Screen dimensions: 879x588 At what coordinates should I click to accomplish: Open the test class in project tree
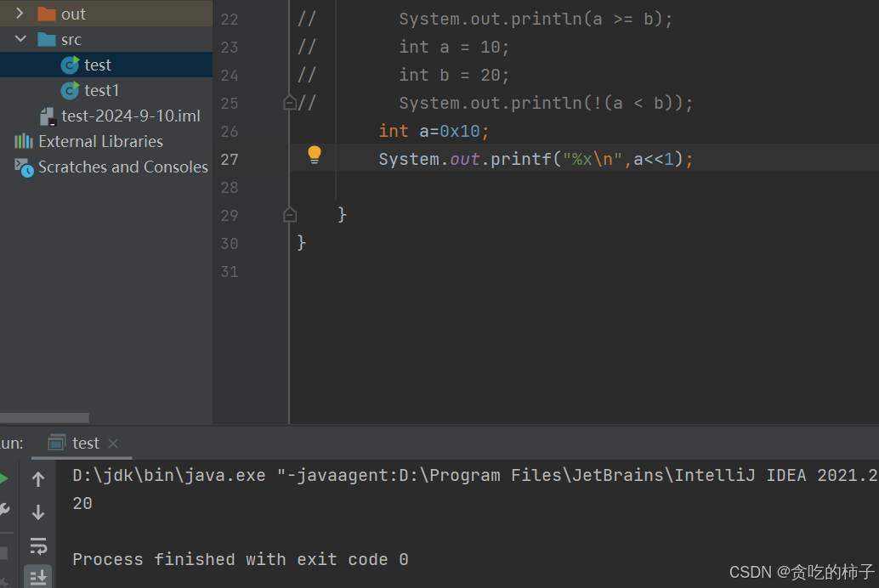tap(98, 65)
